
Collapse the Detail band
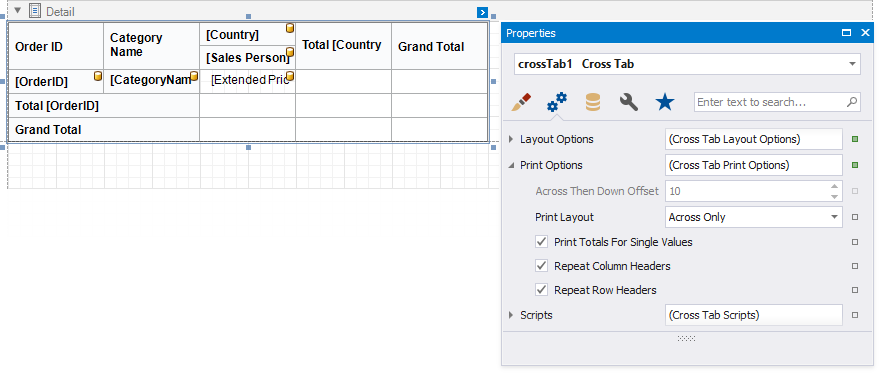tap(17, 11)
